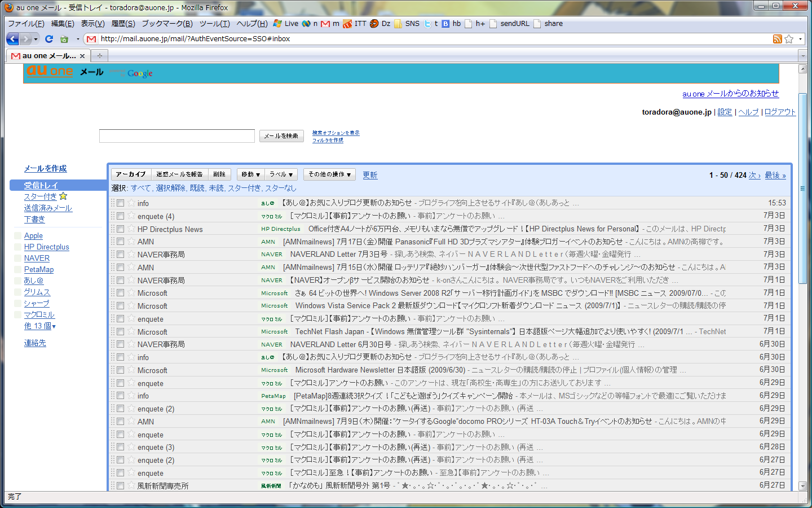Click the browser forward arrow
This screenshot has height=508, width=812.
point(25,39)
